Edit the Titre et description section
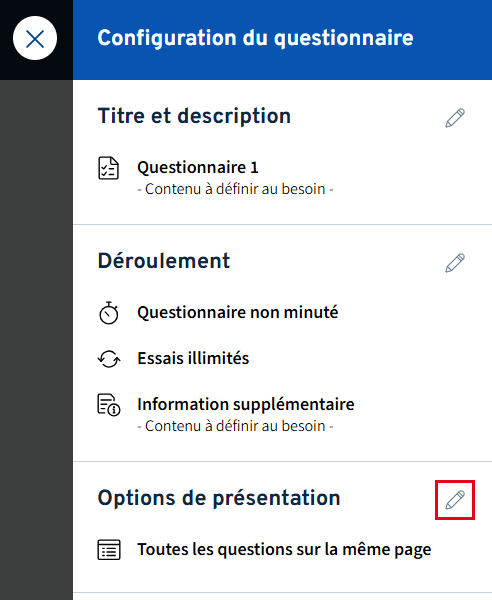This screenshot has height=600, width=492. [455, 118]
